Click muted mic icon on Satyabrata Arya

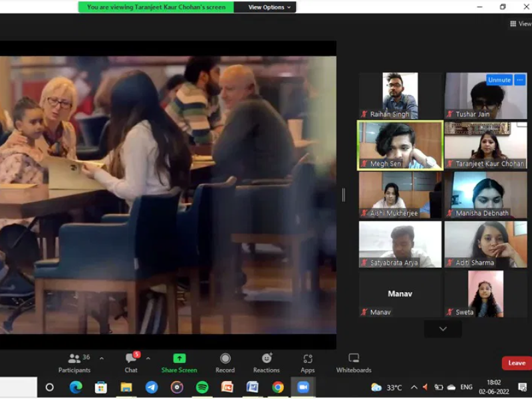[x=364, y=262]
